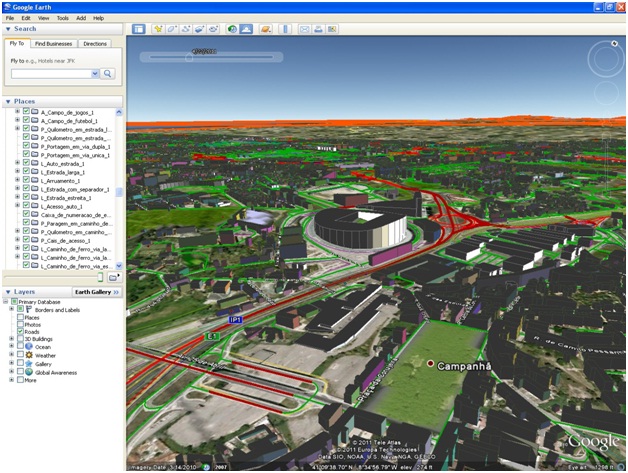Open the Earth Gallery button
Viewport: 628px width, 473px height.
tap(97, 292)
